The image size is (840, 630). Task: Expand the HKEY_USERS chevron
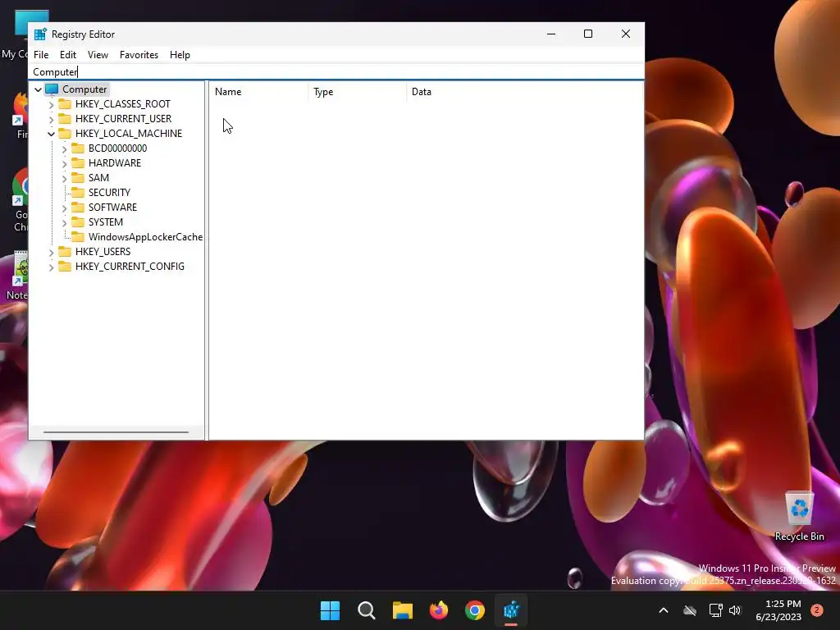pos(52,252)
